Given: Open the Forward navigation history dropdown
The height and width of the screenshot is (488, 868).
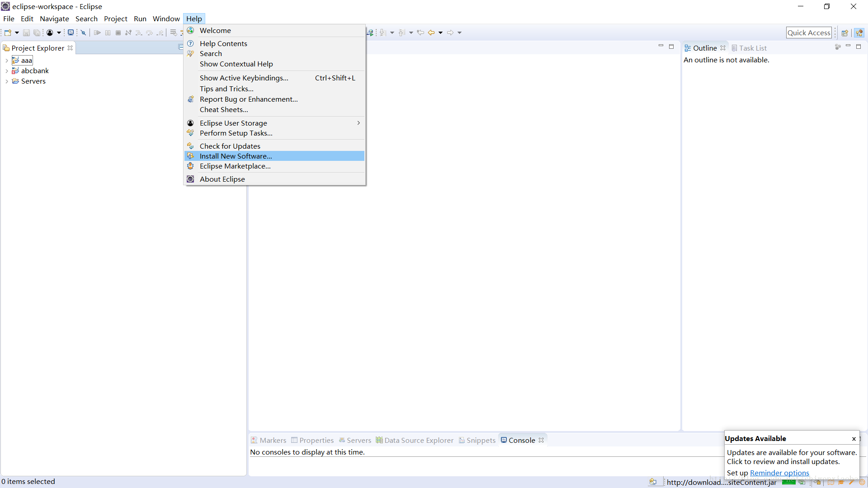Looking at the screenshot, I should [459, 33].
